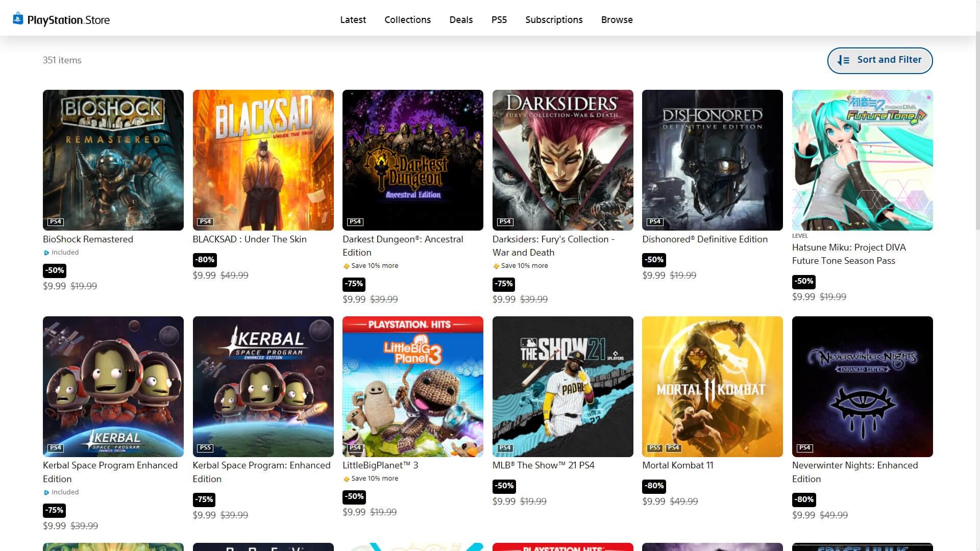Click the PS Plus icon under LittleBigPlanet 3
Image resolution: width=980 pixels, height=551 pixels.
pos(347,479)
